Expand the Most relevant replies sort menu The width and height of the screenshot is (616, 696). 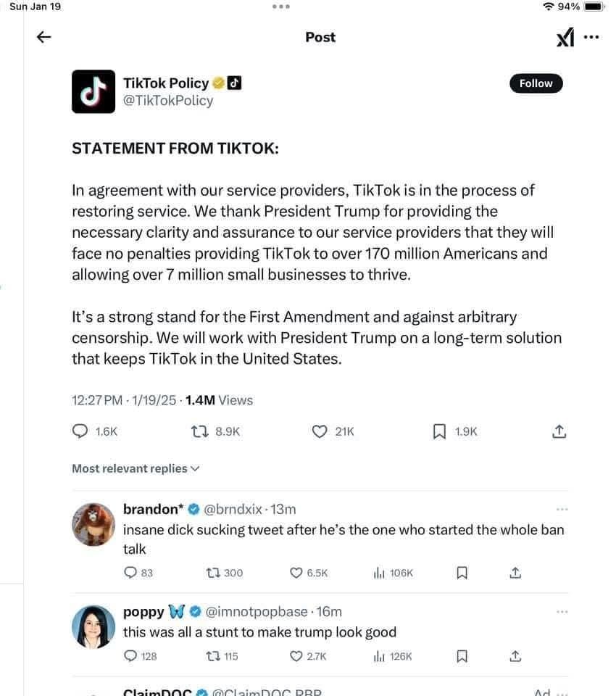click(x=136, y=468)
